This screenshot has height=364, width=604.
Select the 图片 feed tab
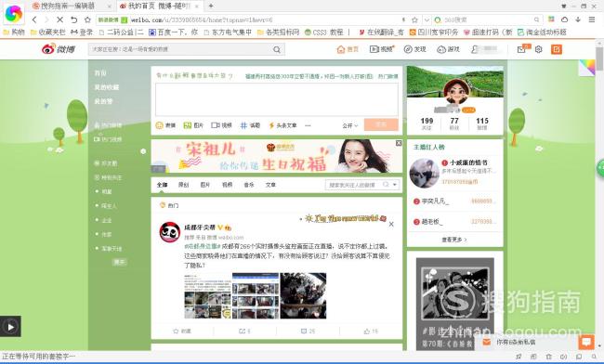[205, 185]
